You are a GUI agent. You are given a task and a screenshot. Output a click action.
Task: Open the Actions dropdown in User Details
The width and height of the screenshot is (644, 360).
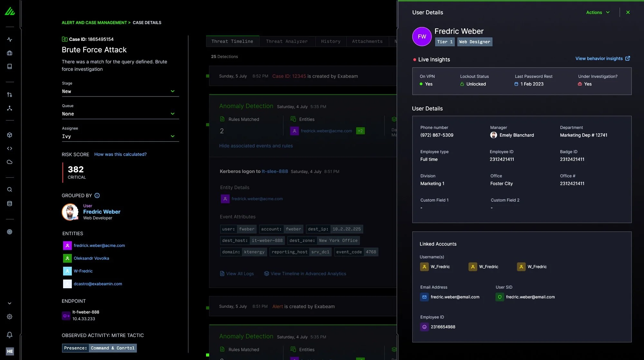(x=597, y=12)
